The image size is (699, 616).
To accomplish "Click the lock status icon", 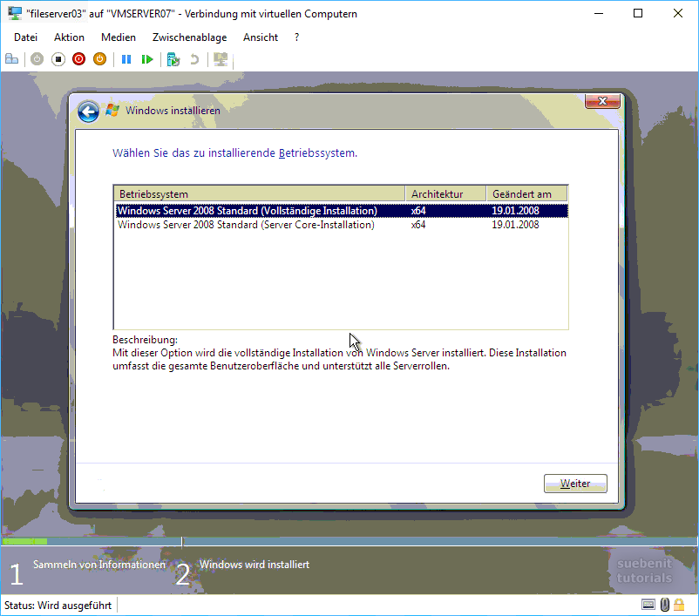I will point(679,605).
